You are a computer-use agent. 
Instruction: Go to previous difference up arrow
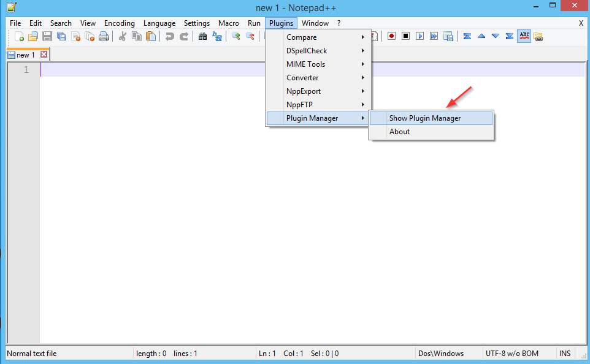481,37
